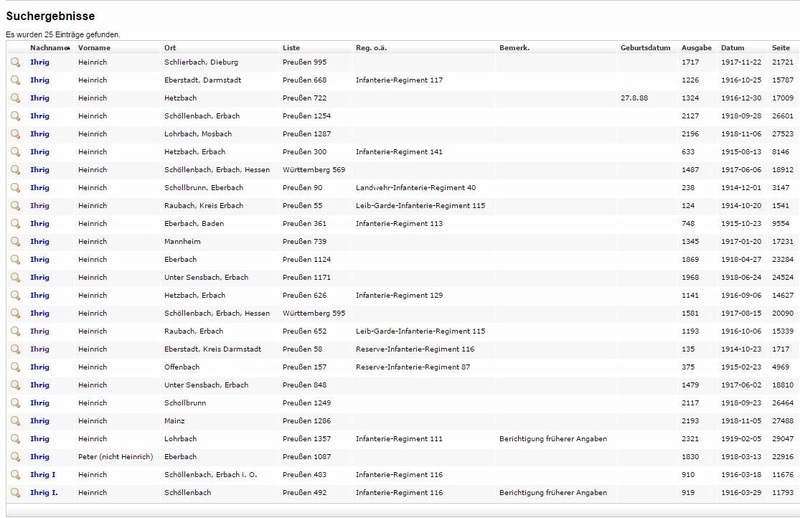Viewport: 800px width, 518px height.
Task: Select cell Reserve-Infanterie-Regiment 87
Action: pos(412,367)
